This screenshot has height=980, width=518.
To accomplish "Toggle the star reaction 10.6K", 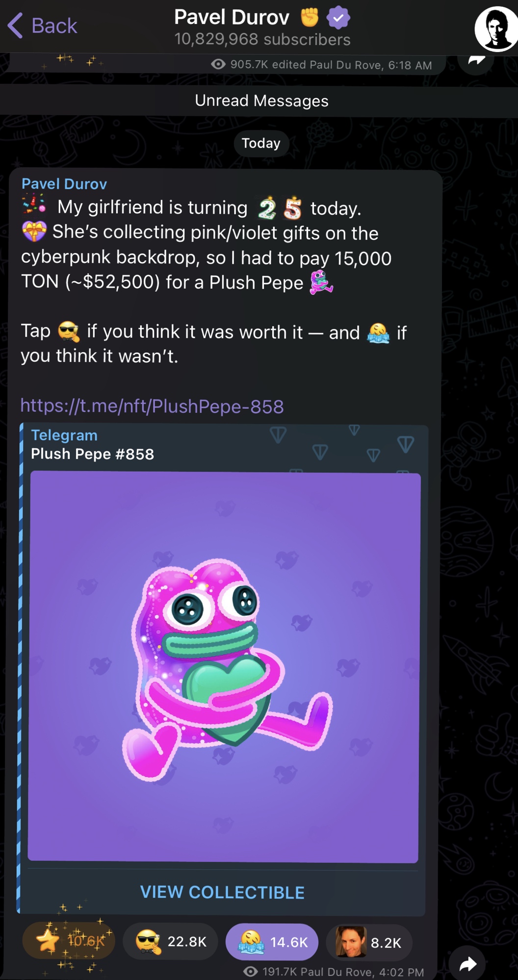I will point(69,940).
